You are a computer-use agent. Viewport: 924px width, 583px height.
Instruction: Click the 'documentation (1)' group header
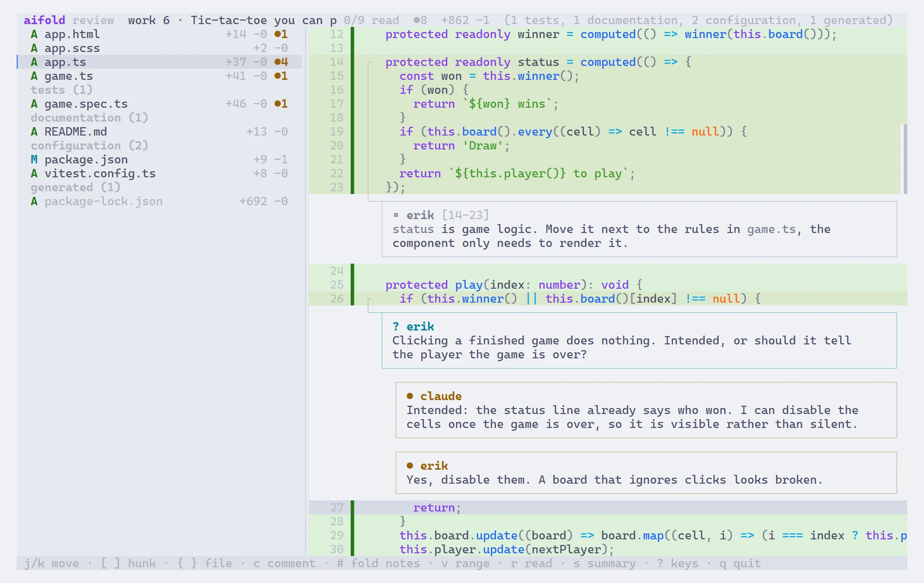[x=90, y=118]
